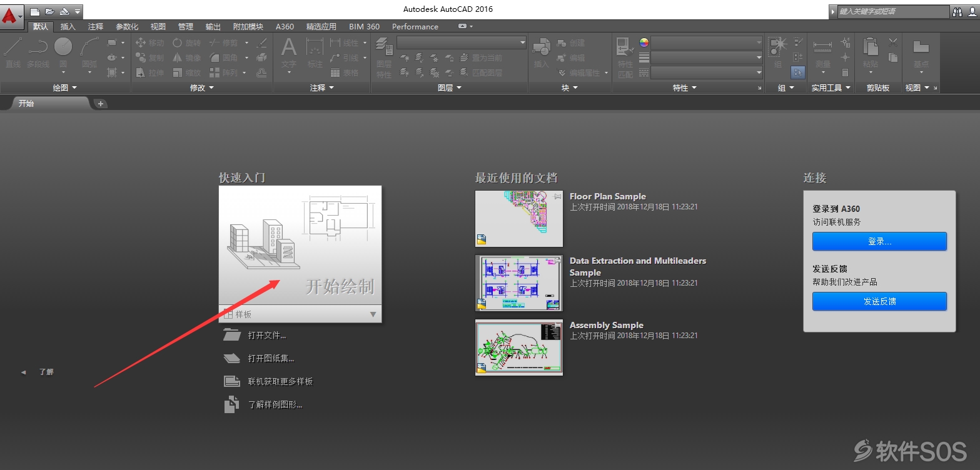
Task: Click the Cut scissors icon in clipboard panel
Action: pyautogui.click(x=893, y=42)
